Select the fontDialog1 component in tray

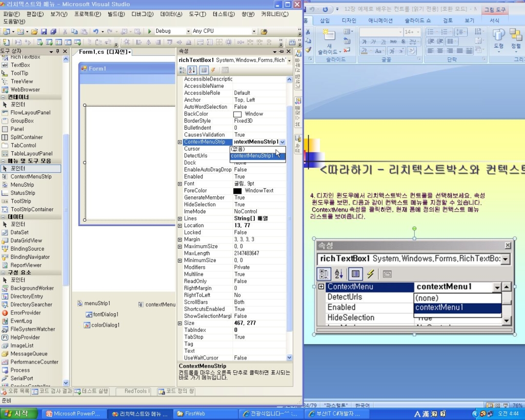tap(102, 314)
